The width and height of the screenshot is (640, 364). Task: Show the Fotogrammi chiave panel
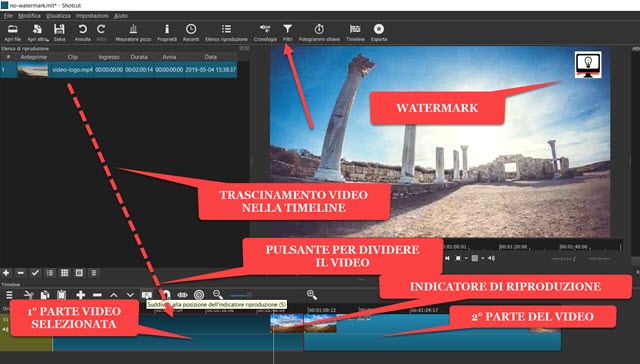pyautogui.click(x=319, y=33)
